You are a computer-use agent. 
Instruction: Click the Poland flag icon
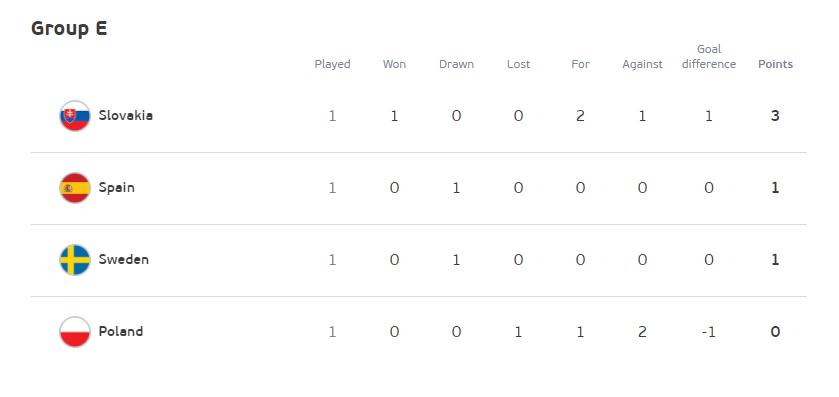(x=75, y=332)
